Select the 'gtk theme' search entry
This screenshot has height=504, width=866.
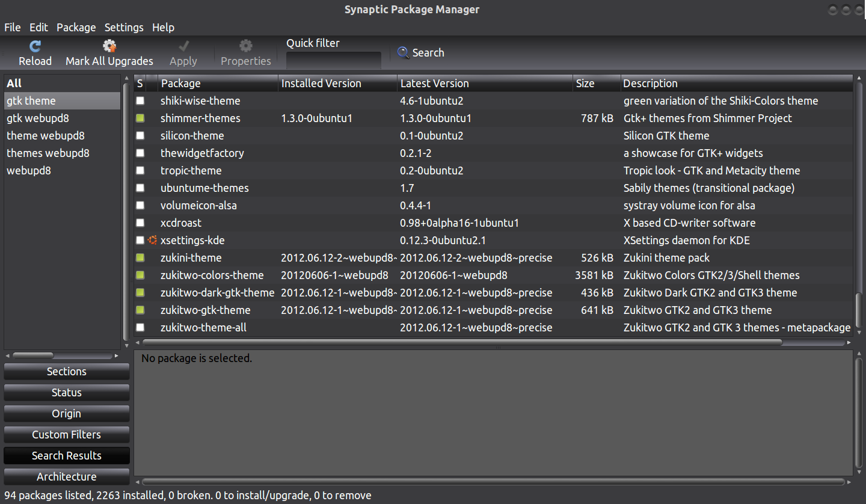click(x=63, y=100)
